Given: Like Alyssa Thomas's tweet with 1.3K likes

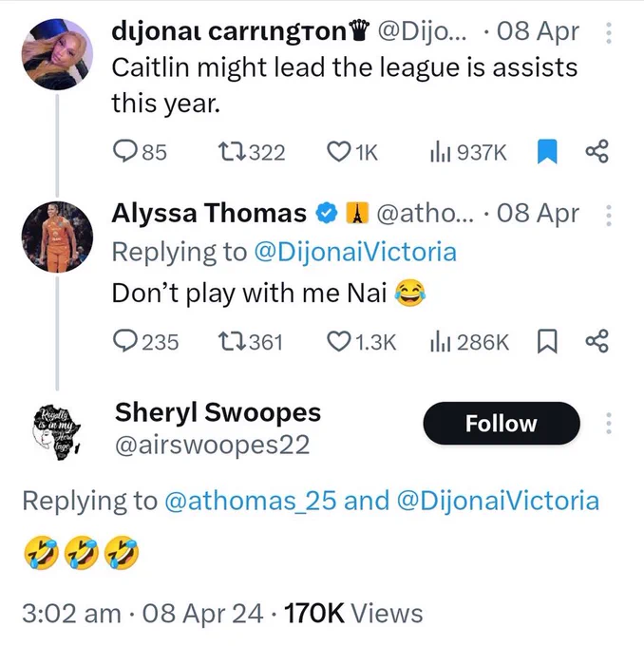Looking at the screenshot, I should coord(361,342).
